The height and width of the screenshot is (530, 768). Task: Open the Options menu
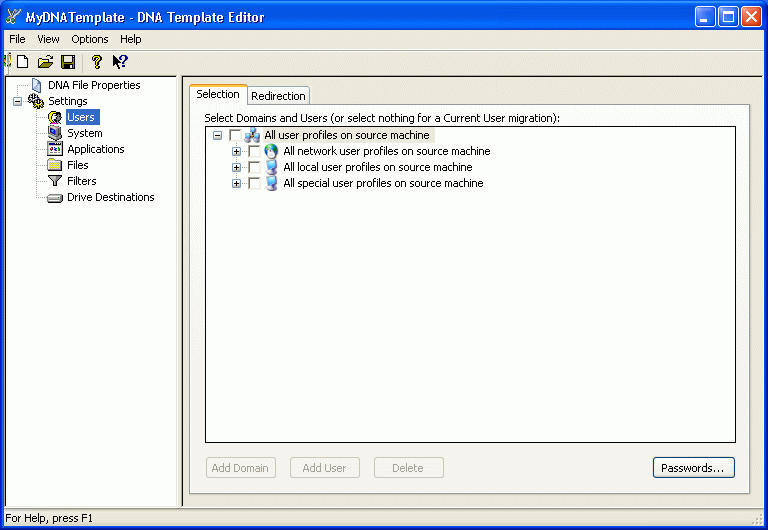click(x=90, y=39)
